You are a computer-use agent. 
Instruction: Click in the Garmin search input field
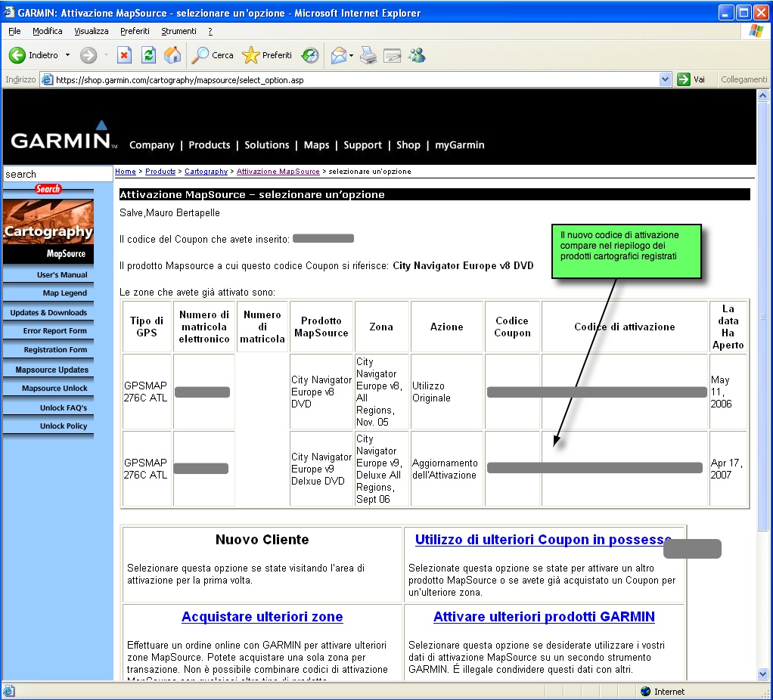click(x=57, y=174)
